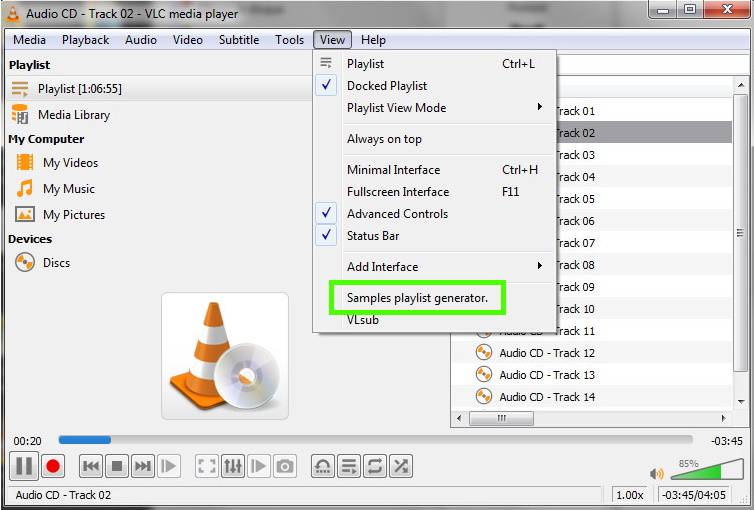Open the Tools menu
The image size is (754, 510).
(289, 40)
